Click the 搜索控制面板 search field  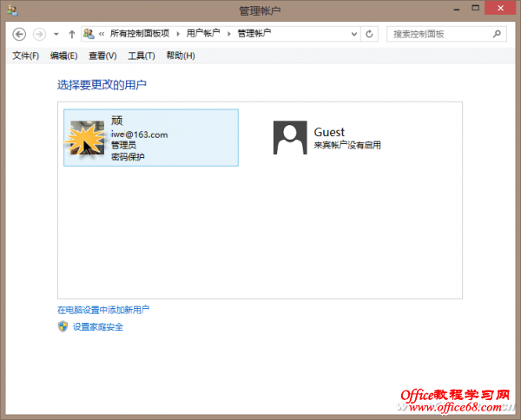(446, 34)
